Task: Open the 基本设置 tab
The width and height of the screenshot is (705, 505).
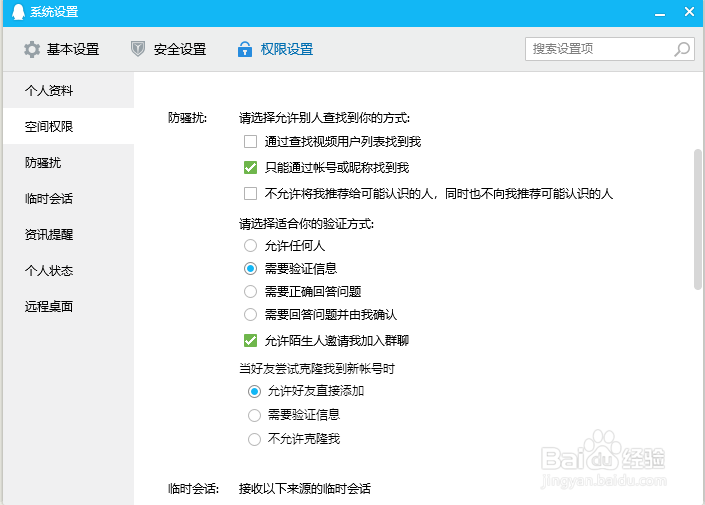Action: [x=62, y=49]
